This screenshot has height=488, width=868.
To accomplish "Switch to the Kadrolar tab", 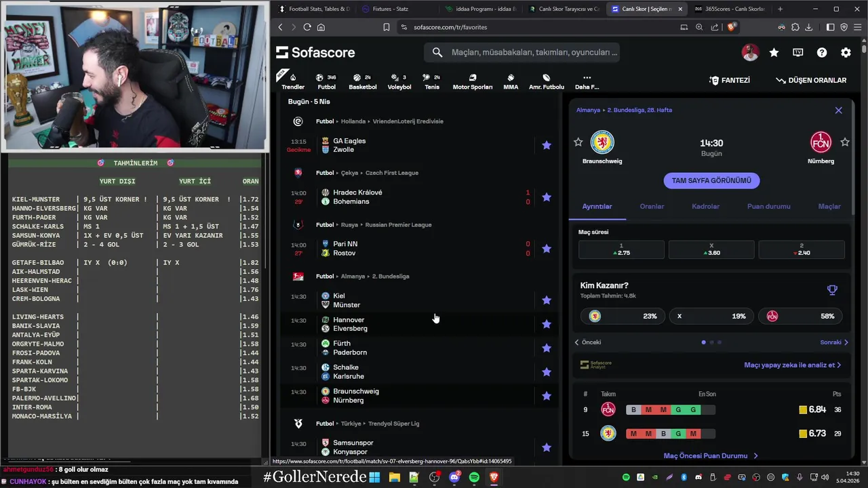I will pyautogui.click(x=705, y=206).
